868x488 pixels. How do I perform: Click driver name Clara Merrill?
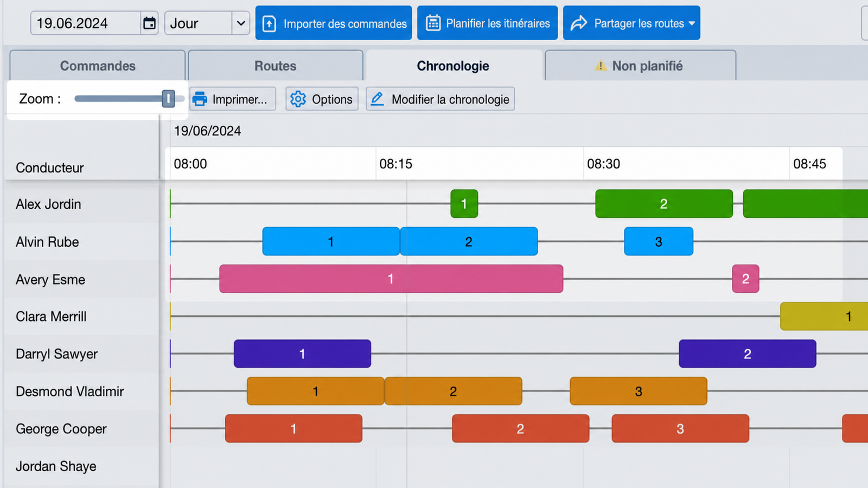click(x=51, y=317)
